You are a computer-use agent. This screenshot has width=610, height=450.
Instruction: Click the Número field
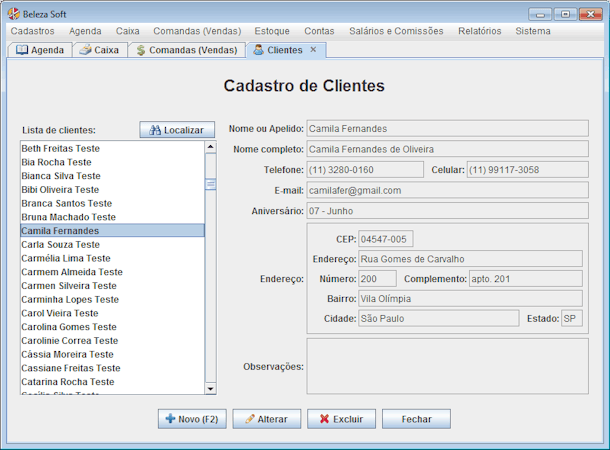coord(377,279)
